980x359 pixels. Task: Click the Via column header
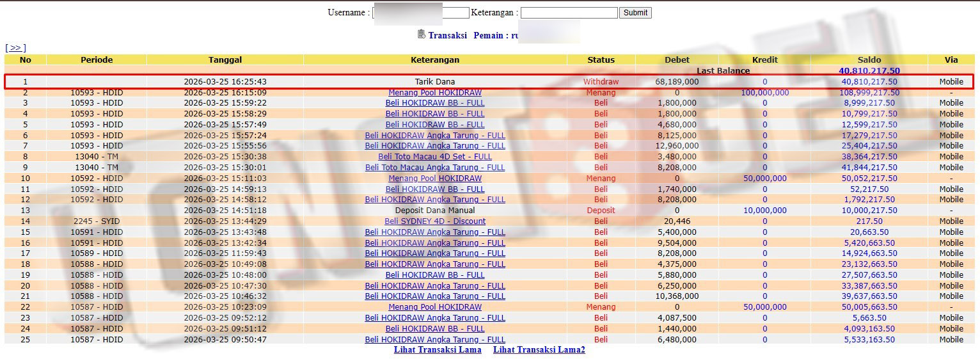(x=951, y=60)
